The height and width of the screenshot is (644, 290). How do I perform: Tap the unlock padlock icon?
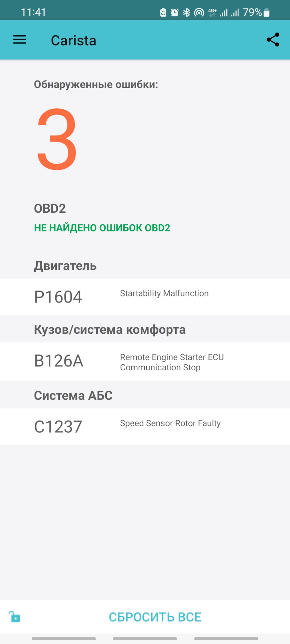[14, 616]
